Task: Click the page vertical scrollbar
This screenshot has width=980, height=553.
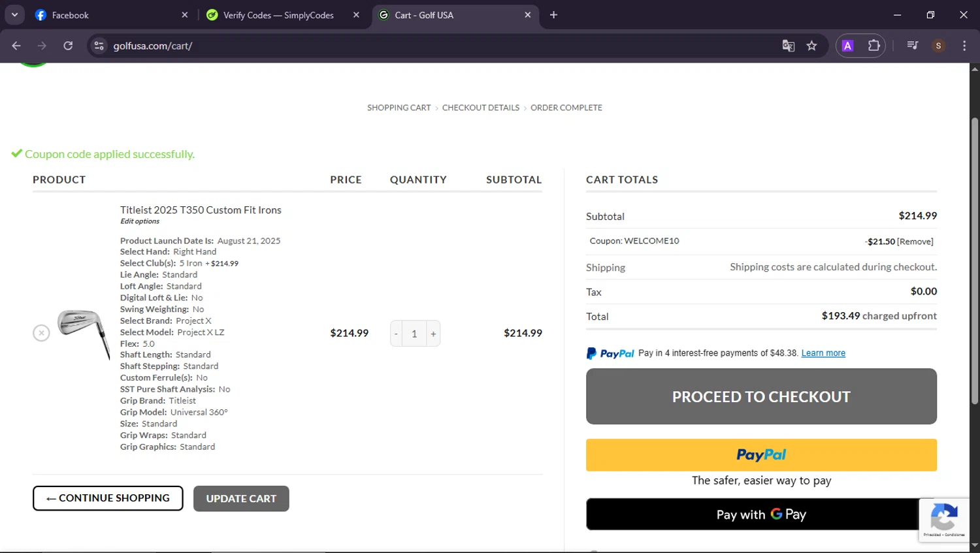Action: click(975, 261)
